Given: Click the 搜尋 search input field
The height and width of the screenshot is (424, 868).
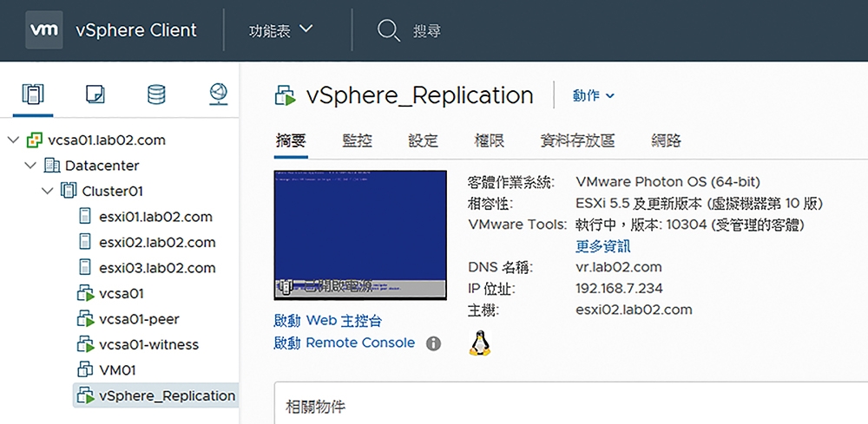Looking at the screenshot, I should coord(427,30).
